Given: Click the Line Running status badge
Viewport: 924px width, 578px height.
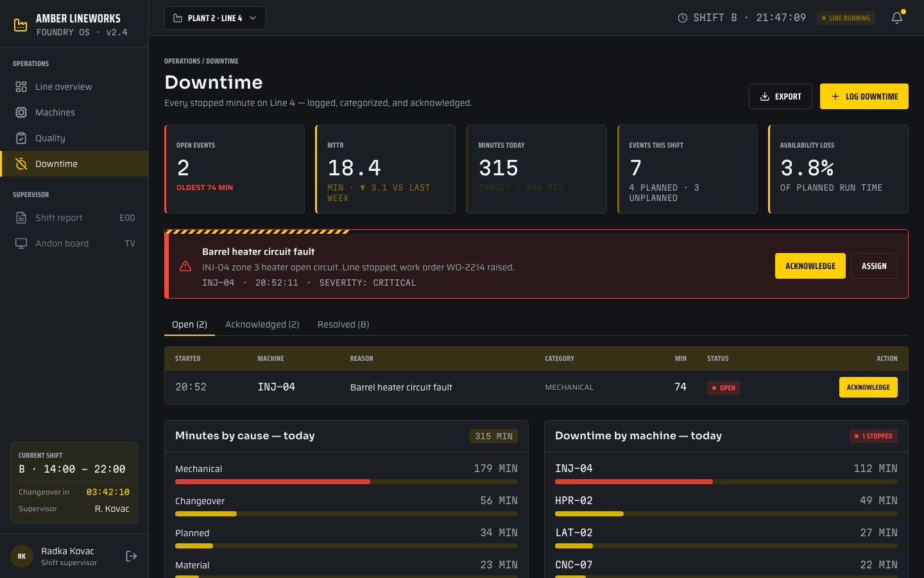Looking at the screenshot, I should tap(846, 18).
